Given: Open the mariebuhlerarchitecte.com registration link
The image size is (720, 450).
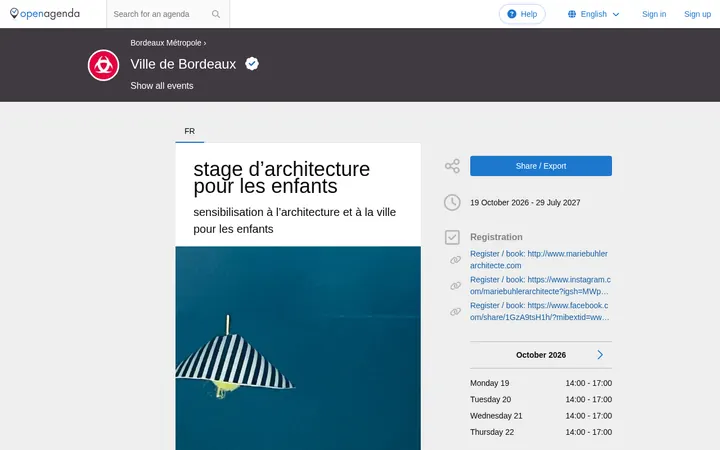Looking at the screenshot, I should (539, 259).
